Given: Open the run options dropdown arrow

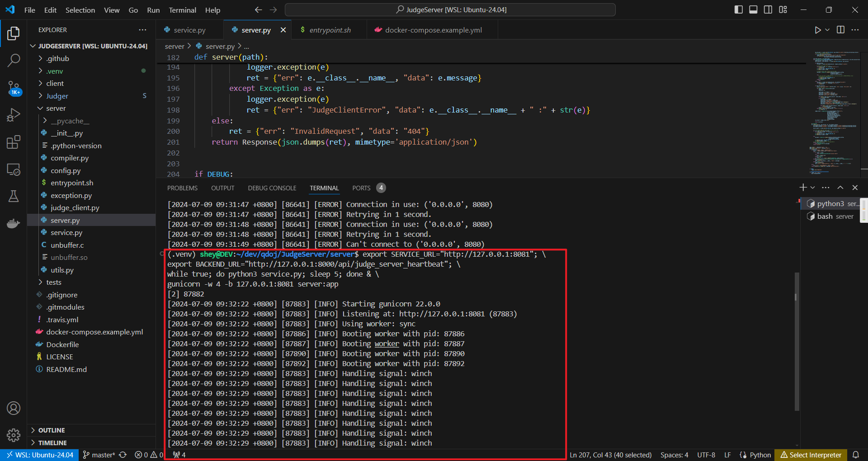Looking at the screenshot, I should 827,30.
